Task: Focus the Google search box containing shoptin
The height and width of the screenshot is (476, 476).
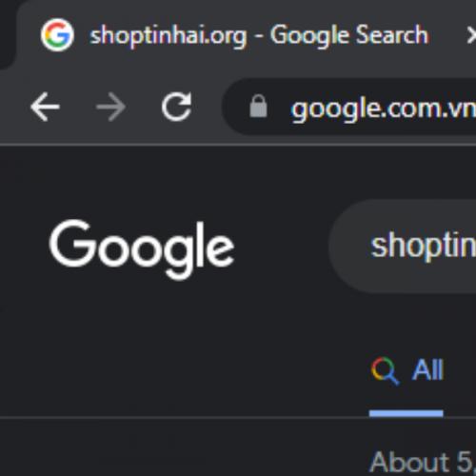Action: click(403, 247)
